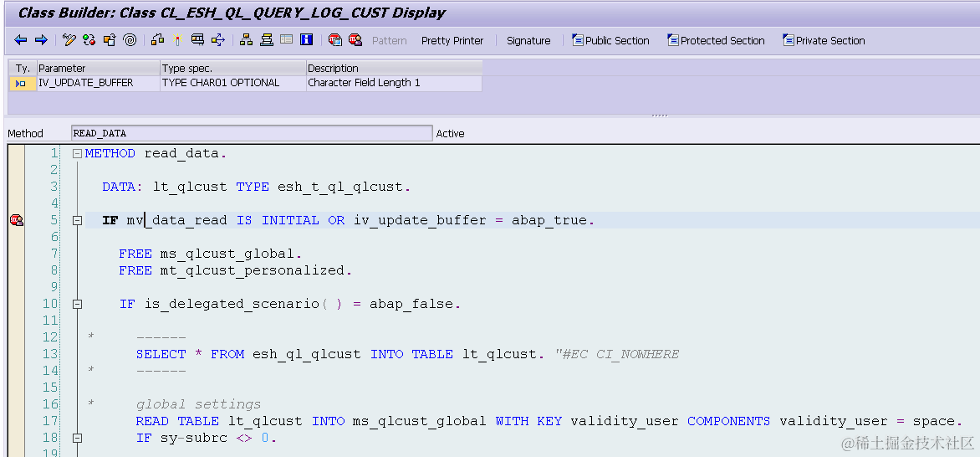Go back with the left arrow icon
This screenshot has height=457, width=980.
(x=21, y=40)
